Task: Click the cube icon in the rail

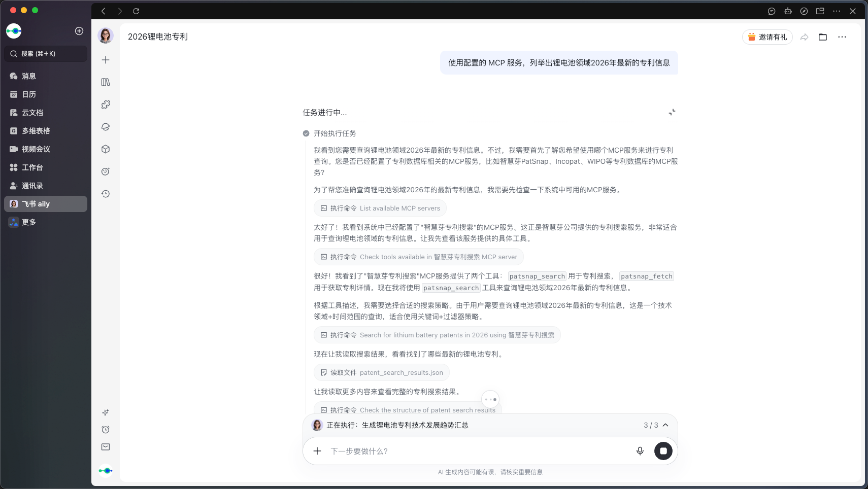Action: pyautogui.click(x=106, y=149)
